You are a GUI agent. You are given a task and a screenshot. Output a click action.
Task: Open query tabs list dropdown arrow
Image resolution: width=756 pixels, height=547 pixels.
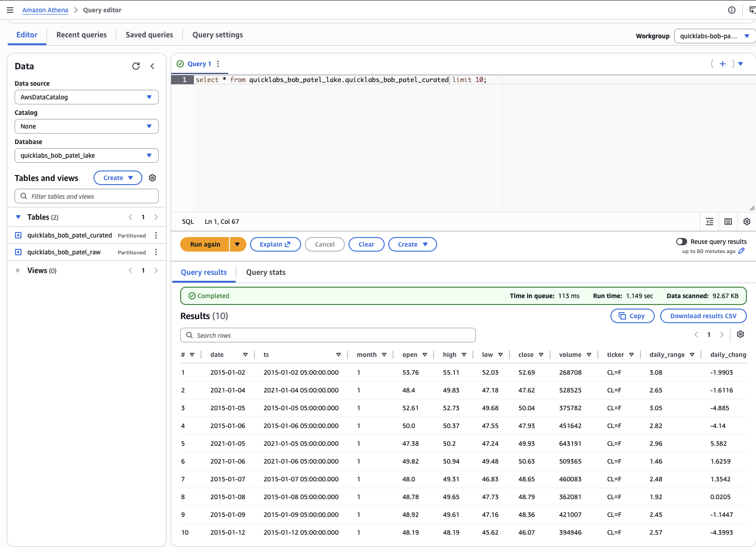coord(740,64)
